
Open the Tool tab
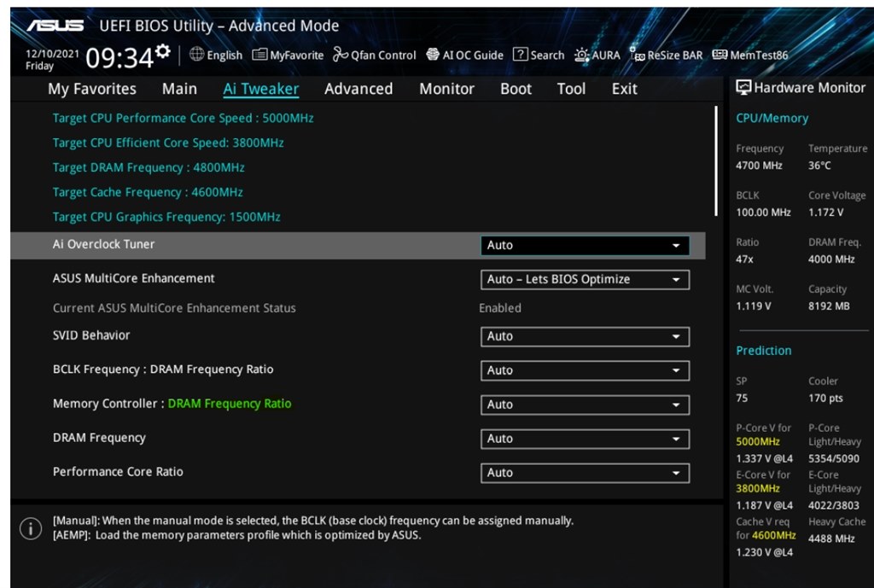(571, 89)
